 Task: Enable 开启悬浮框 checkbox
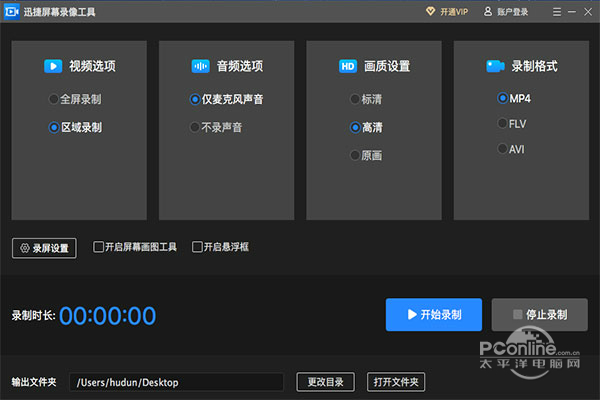coord(197,247)
